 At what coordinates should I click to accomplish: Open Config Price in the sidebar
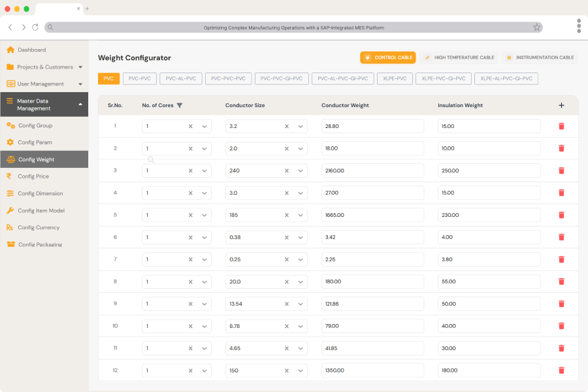click(x=33, y=176)
